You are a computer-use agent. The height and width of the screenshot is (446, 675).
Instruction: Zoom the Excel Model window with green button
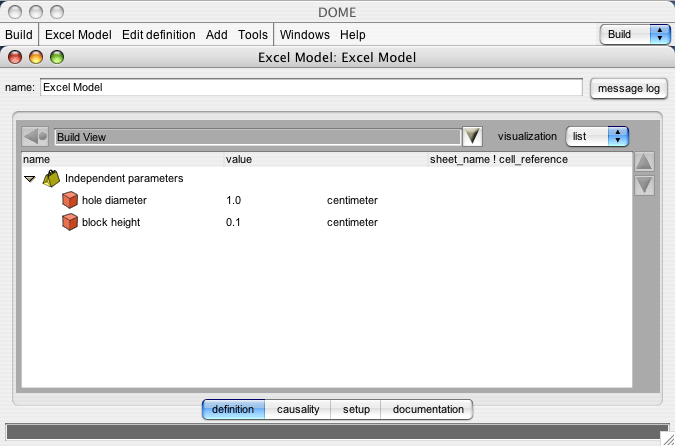57,57
